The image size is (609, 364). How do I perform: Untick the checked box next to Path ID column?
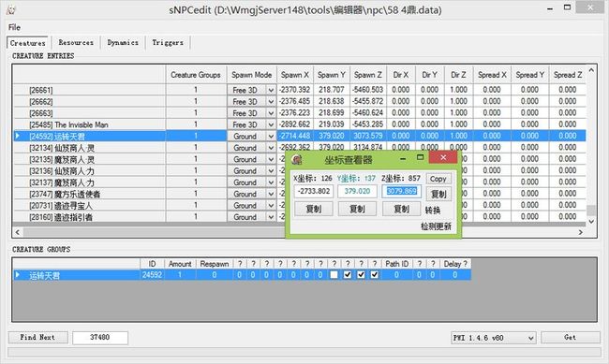(375, 275)
